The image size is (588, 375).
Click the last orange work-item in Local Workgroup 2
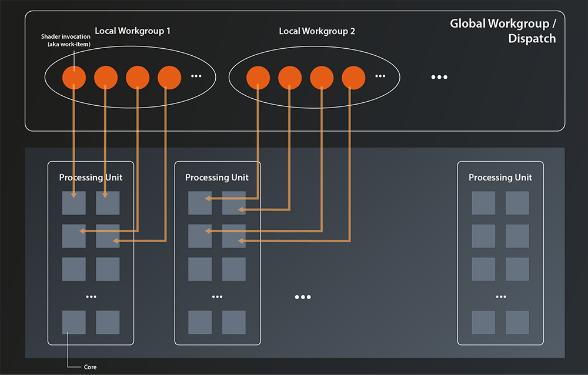(x=354, y=76)
